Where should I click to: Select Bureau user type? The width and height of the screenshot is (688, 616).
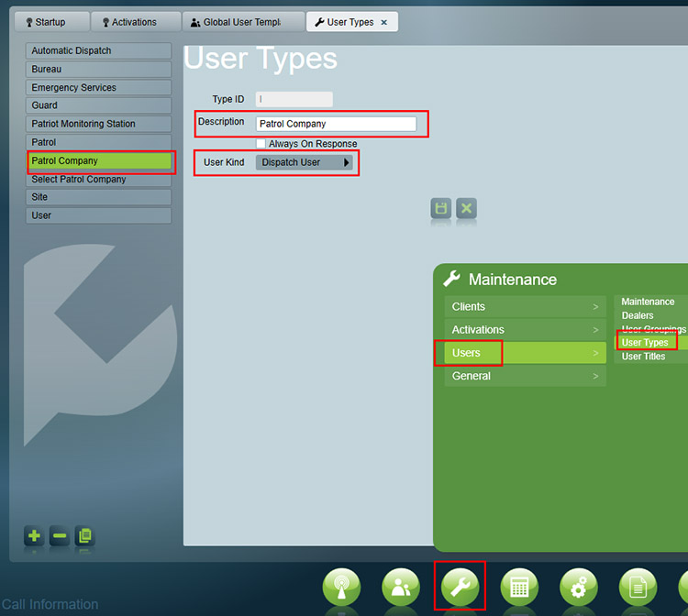pos(98,70)
